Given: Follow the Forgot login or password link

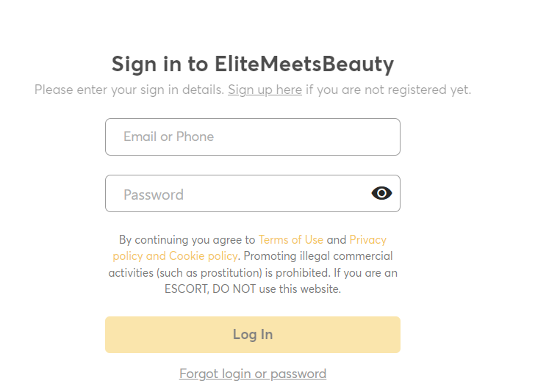Looking at the screenshot, I should tap(253, 374).
